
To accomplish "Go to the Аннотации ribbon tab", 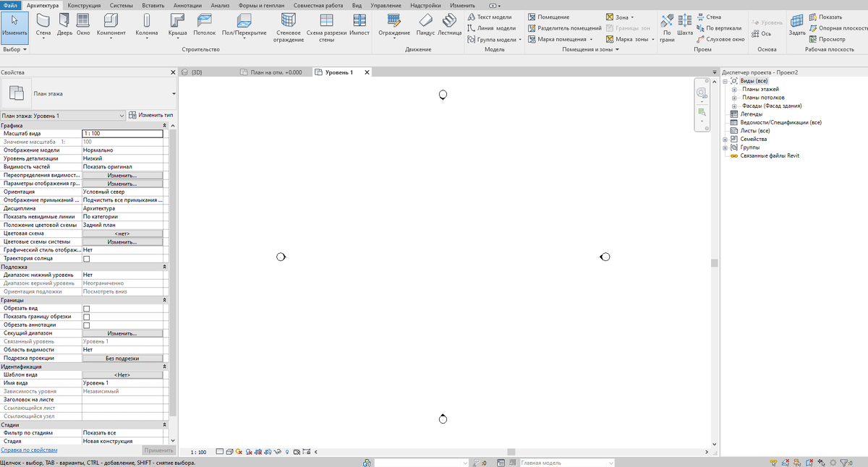I will coord(188,5).
